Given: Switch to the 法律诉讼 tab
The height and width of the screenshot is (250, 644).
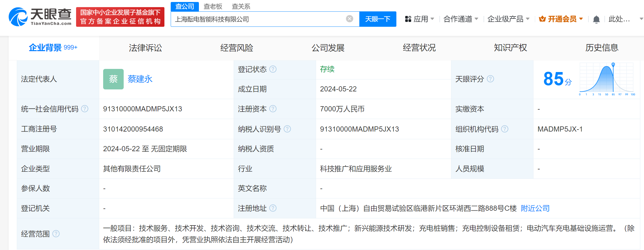Looking at the screenshot, I should [145, 48].
